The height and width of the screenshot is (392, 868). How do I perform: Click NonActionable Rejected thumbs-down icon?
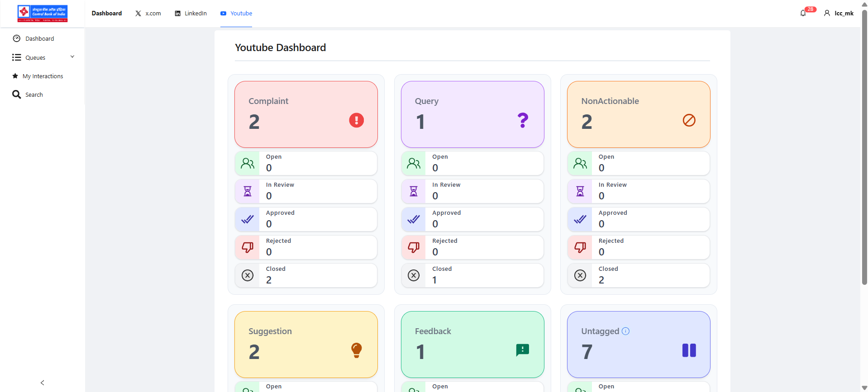point(580,247)
